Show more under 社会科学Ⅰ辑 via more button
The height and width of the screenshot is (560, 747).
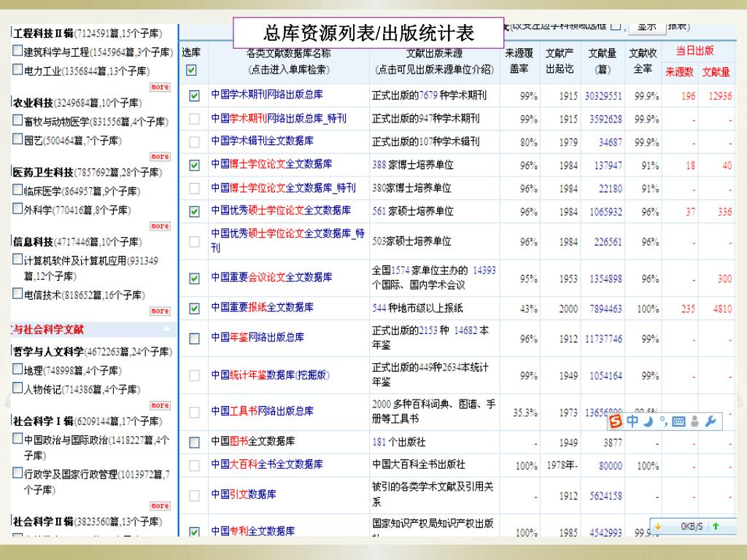[x=160, y=506]
